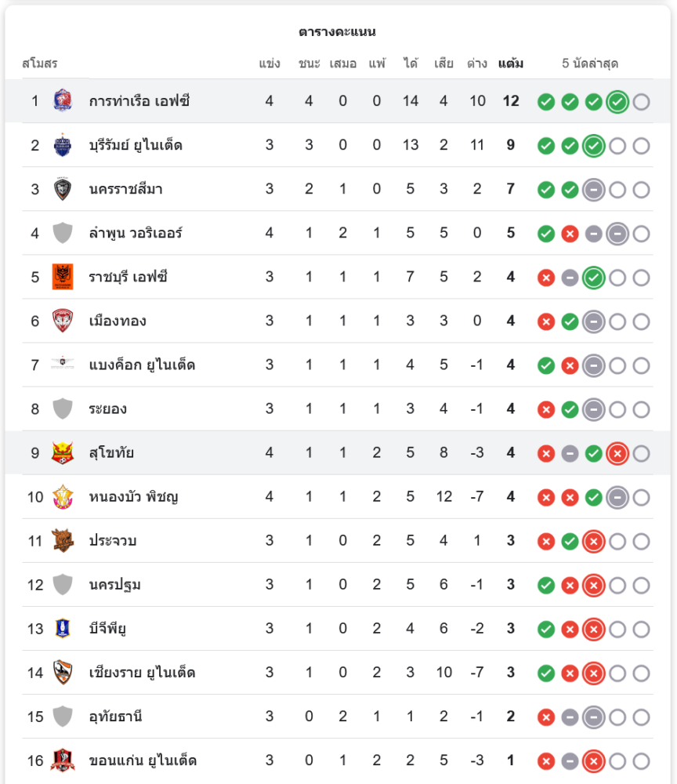Click the 5 นัดล่าสุด column header
This screenshot has width=677, height=784.
coord(590,64)
